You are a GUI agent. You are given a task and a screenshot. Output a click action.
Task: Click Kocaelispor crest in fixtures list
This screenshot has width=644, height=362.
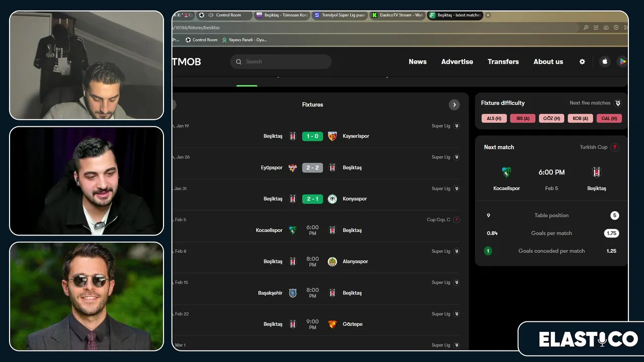coord(293,230)
